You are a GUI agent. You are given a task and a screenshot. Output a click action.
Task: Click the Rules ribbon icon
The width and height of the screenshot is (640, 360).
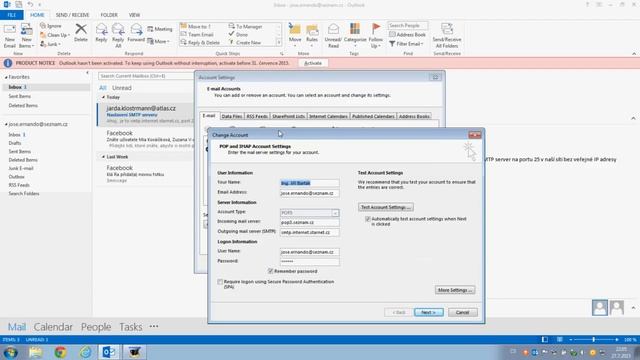pos(312,30)
